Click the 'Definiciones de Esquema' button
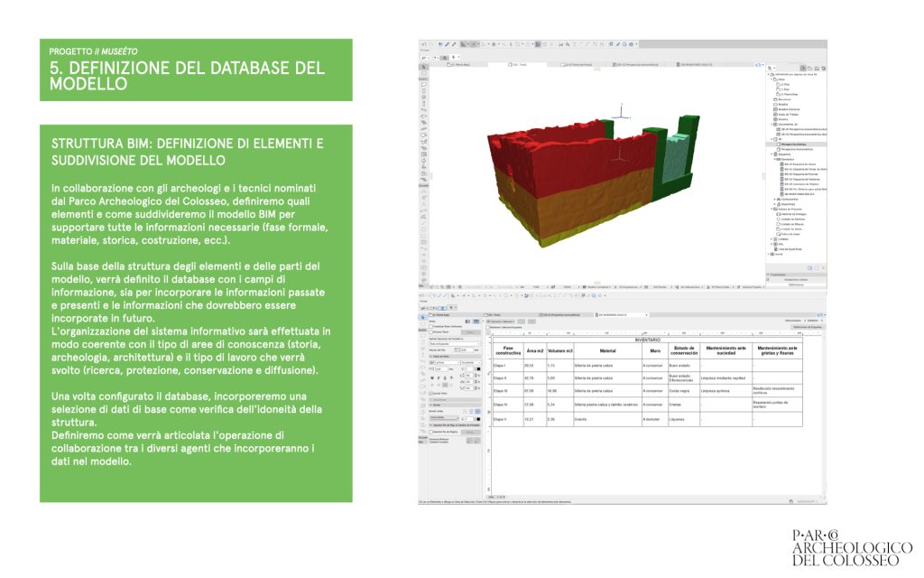The width and height of the screenshot is (924, 578). 807,327
